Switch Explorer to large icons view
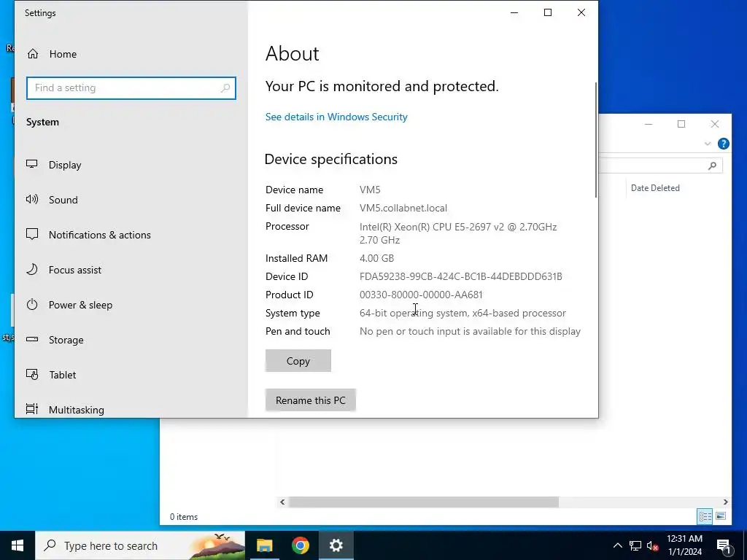 [721, 516]
